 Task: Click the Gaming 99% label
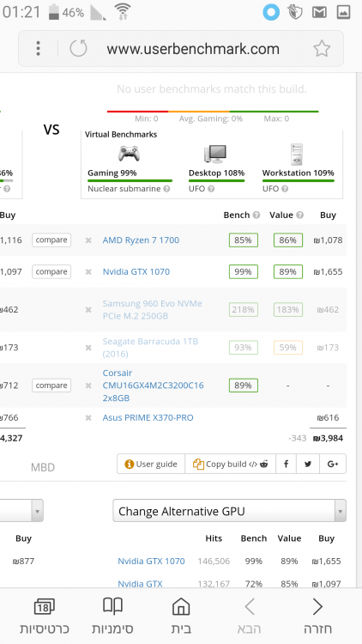[x=112, y=173]
